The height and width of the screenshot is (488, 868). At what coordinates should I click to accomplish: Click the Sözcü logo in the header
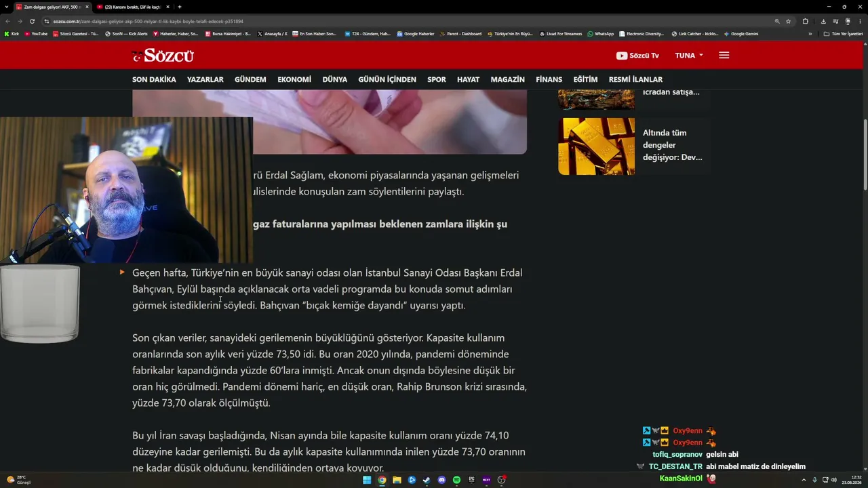(163, 56)
